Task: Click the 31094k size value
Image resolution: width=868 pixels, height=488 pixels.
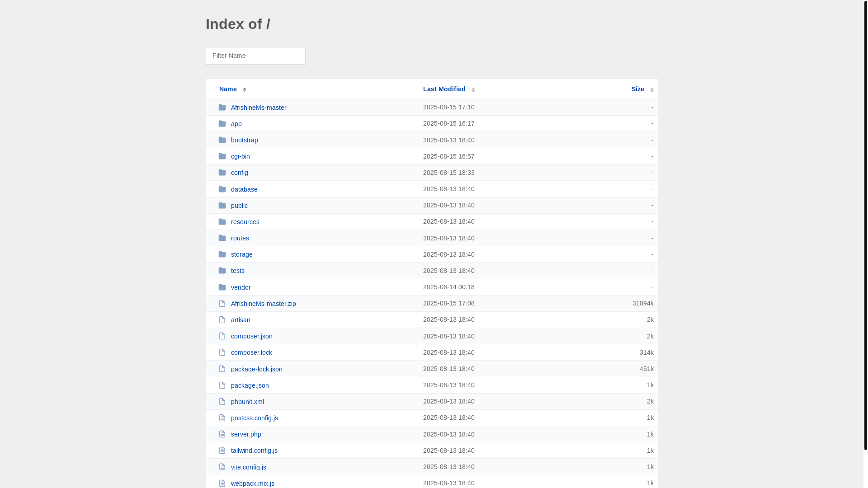Action: (643, 303)
